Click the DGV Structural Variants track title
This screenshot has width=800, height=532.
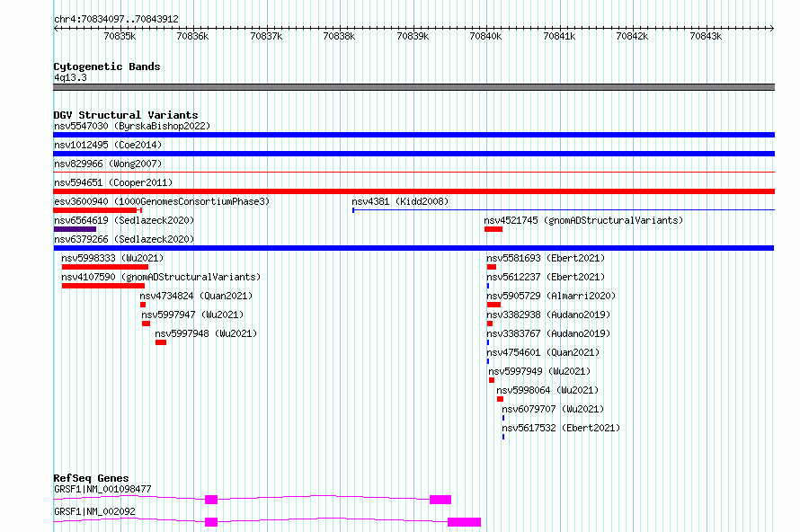pos(126,115)
